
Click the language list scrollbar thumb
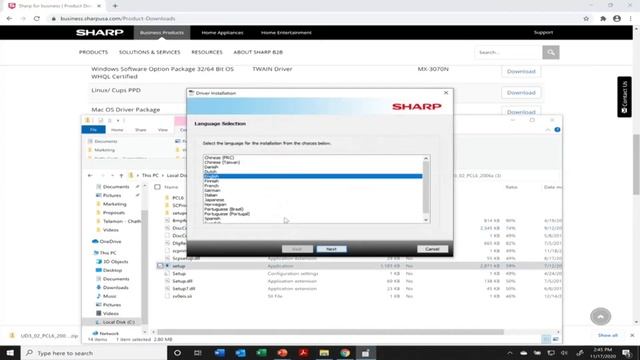pyautogui.click(x=426, y=187)
